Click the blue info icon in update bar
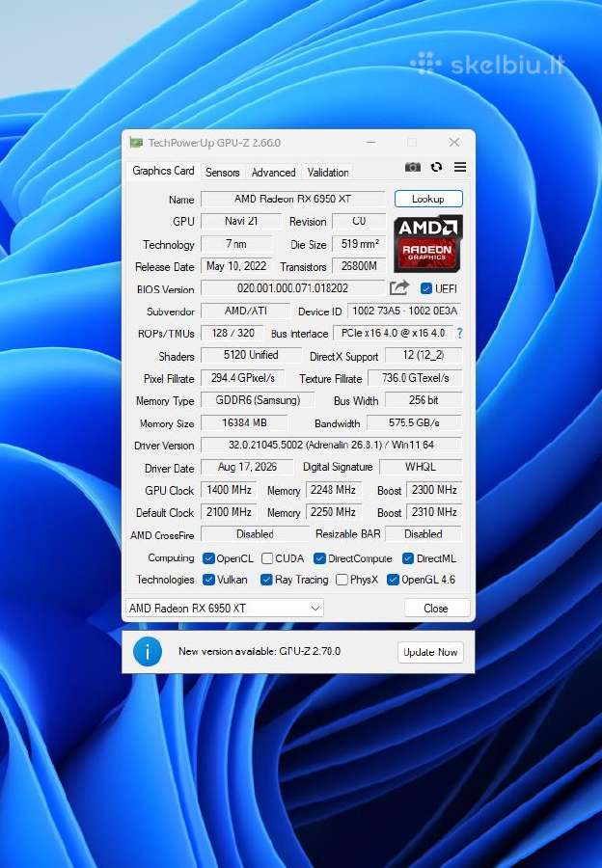 pyautogui.click(x=148, y=652)
